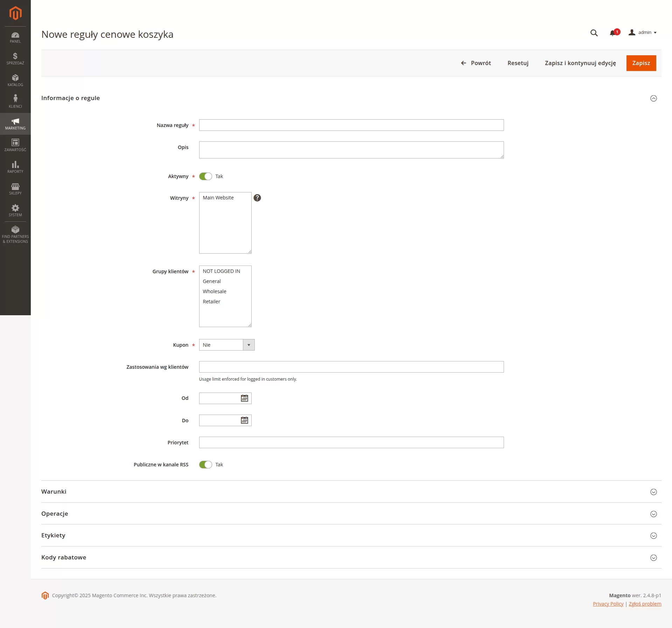Screen dimensions: 672x628
Task: Select Wholesale in Grupy klientów list
Action: click(x=215, y=291)
